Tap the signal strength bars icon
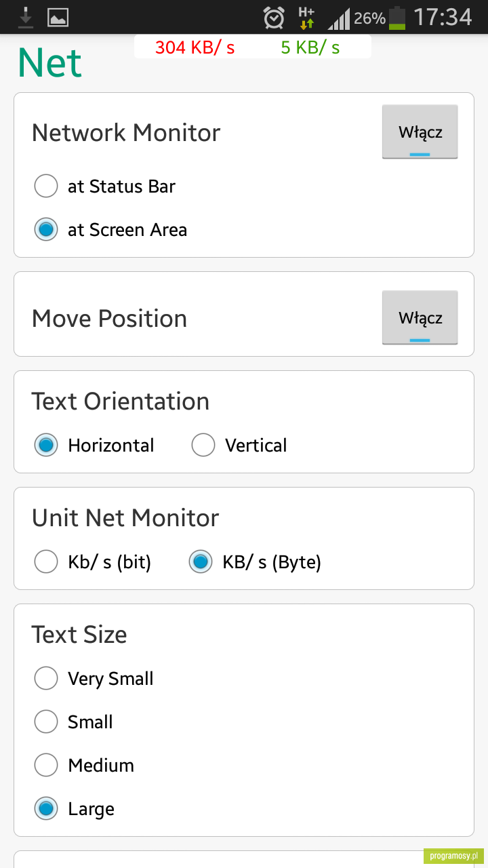Image resolution: width=488 pixels, height=868 pixels. (339, 18)
